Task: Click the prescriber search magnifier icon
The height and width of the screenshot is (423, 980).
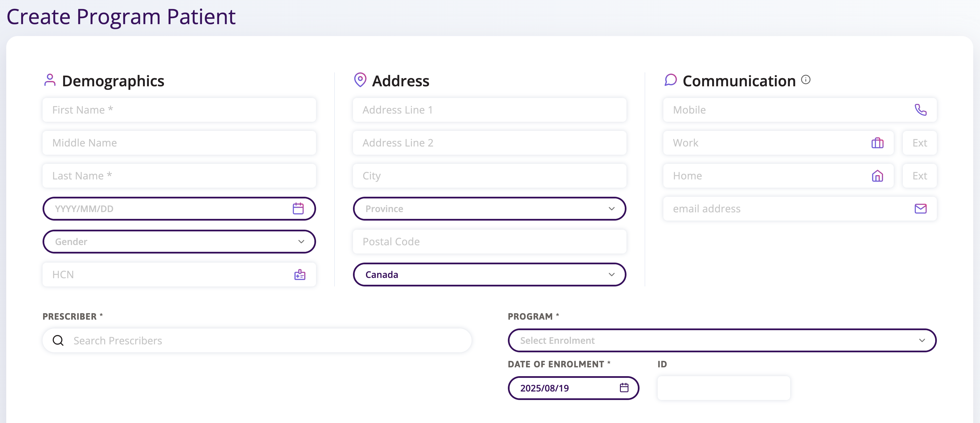Action: [x=58, y=340]
